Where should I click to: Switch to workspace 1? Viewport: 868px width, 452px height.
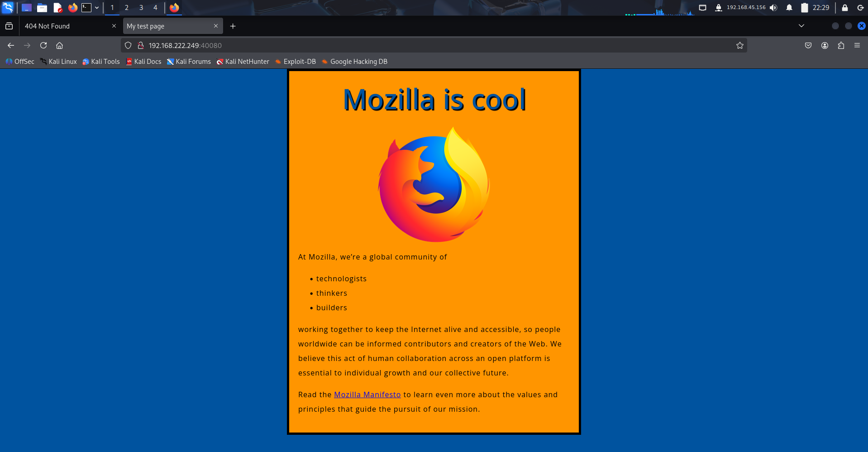112,7
